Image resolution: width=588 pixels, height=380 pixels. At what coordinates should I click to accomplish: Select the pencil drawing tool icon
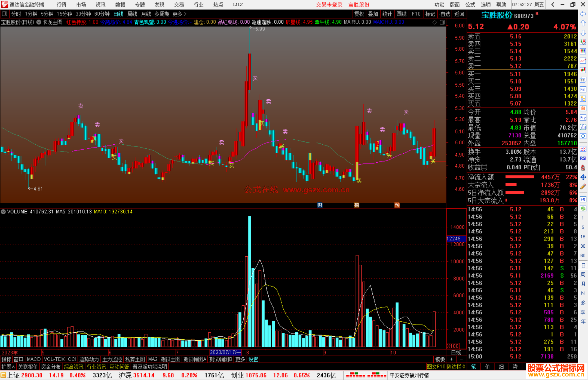[x=583, y=187]
